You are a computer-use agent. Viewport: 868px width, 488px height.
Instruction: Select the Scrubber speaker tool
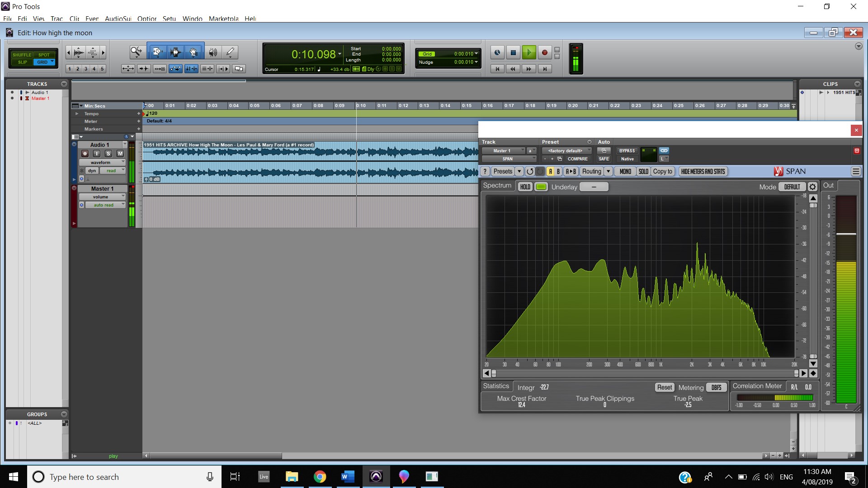(x=212, y=52)
